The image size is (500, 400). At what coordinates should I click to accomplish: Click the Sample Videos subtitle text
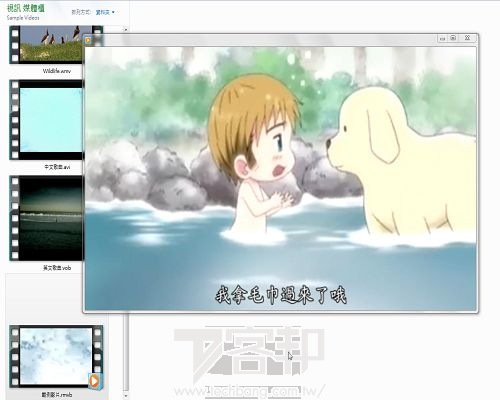[23, 18]
